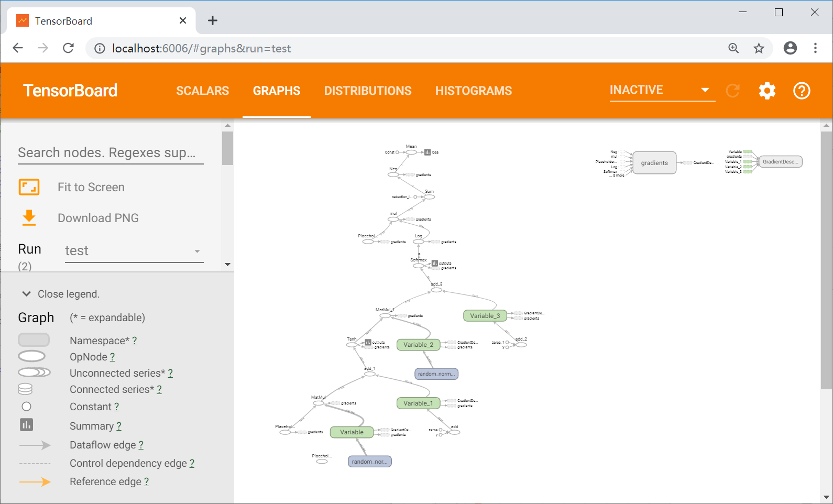Open Reference edge help link
Screen dimensions: 833x504
[146, 481]
